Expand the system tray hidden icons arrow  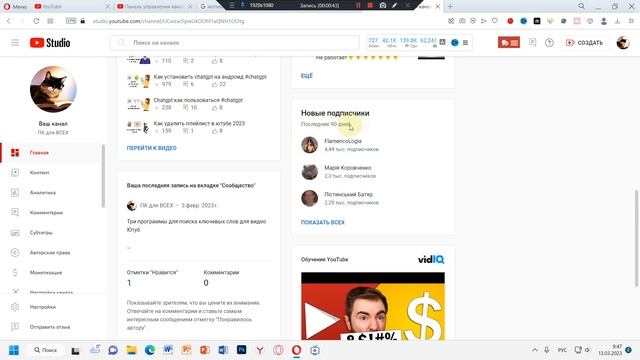pos(534,350)
